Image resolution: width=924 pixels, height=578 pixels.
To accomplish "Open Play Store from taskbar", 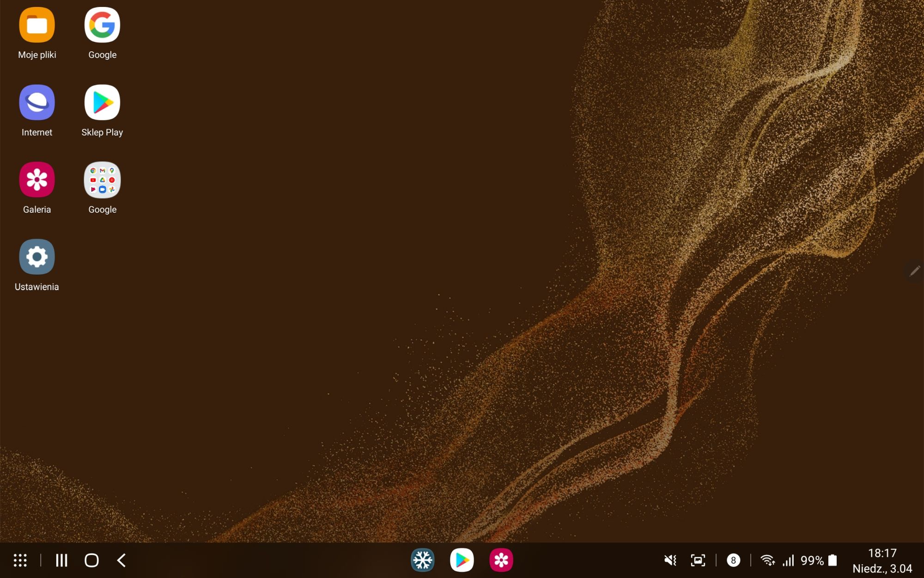I will pyautogui.click(x=462, y=560).
